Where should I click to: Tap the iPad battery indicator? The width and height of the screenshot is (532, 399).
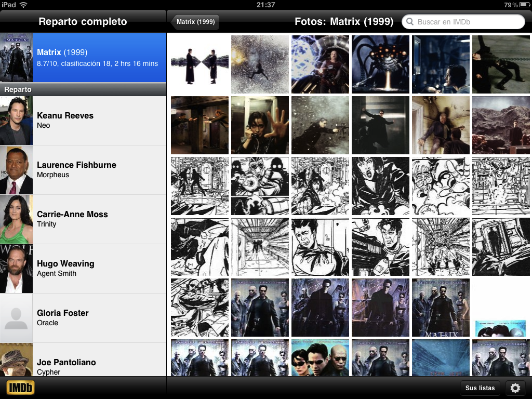[x=522, y=5]
